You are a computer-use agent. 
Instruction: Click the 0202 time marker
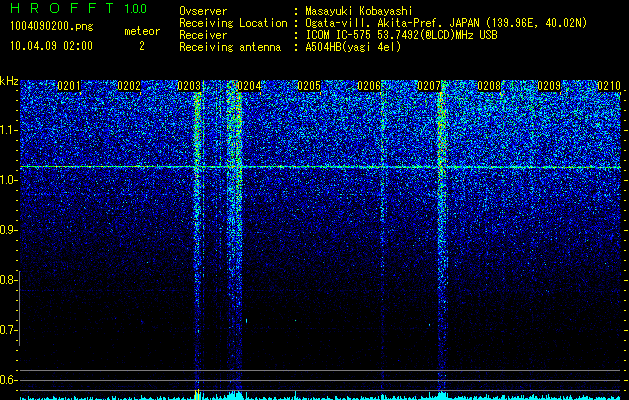(x=129, y=86)
